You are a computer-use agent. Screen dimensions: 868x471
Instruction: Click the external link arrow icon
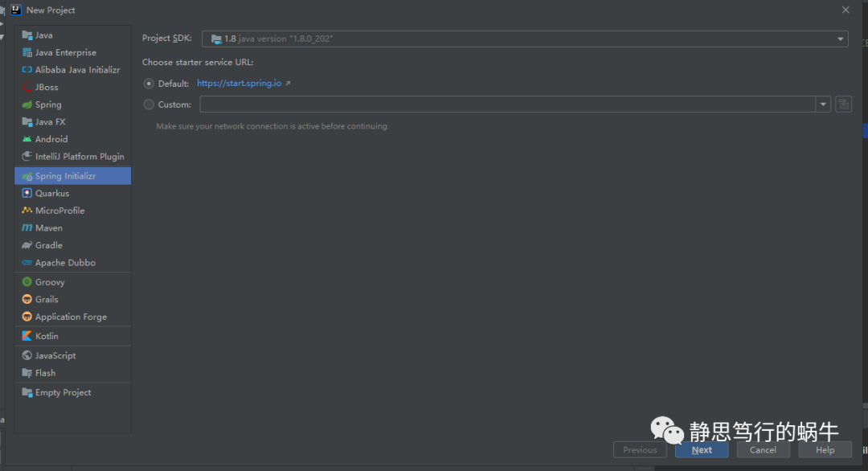tap(288, 84)
